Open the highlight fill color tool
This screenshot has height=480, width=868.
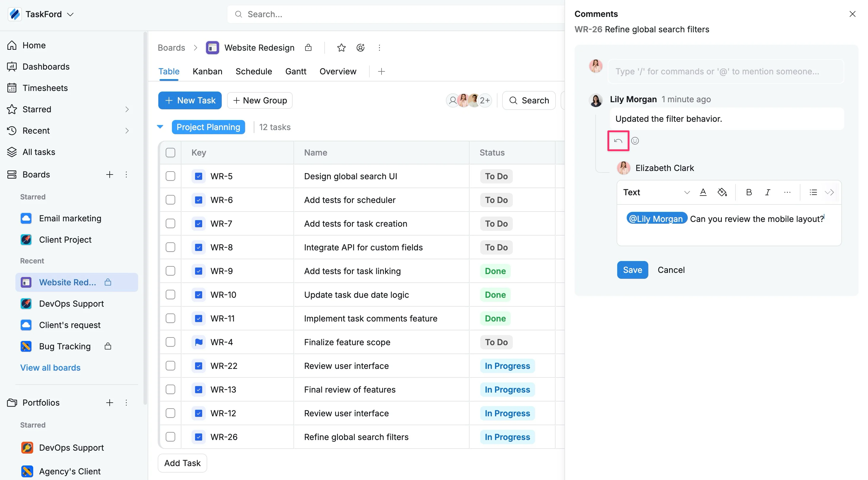[x=722, y=192]
